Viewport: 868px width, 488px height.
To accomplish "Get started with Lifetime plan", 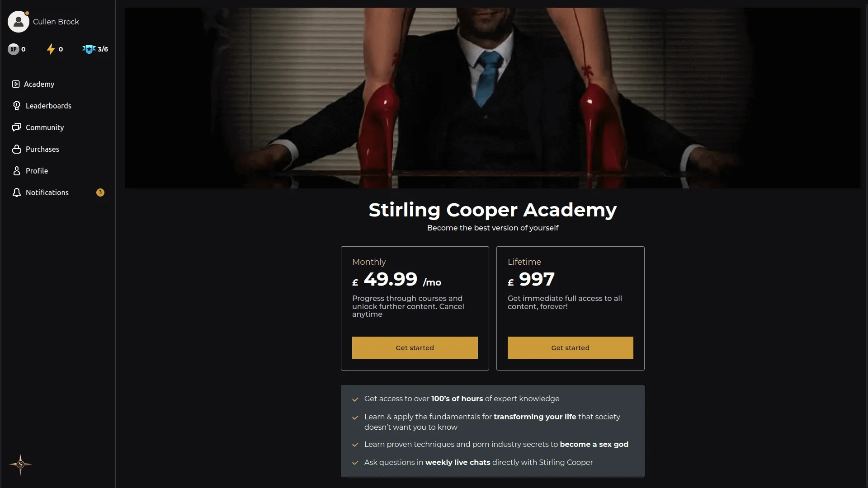I will tap(570, 348).
